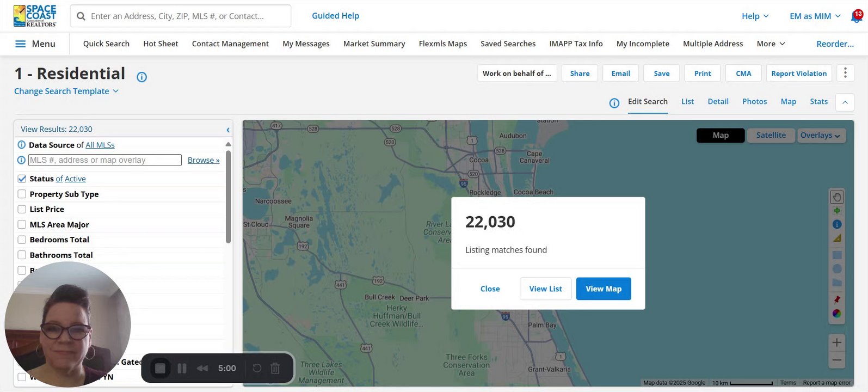Viewport: 868px width, 392px height.
Task: Open the notifications bell with badge 13
Action: [x=857, y=16]
